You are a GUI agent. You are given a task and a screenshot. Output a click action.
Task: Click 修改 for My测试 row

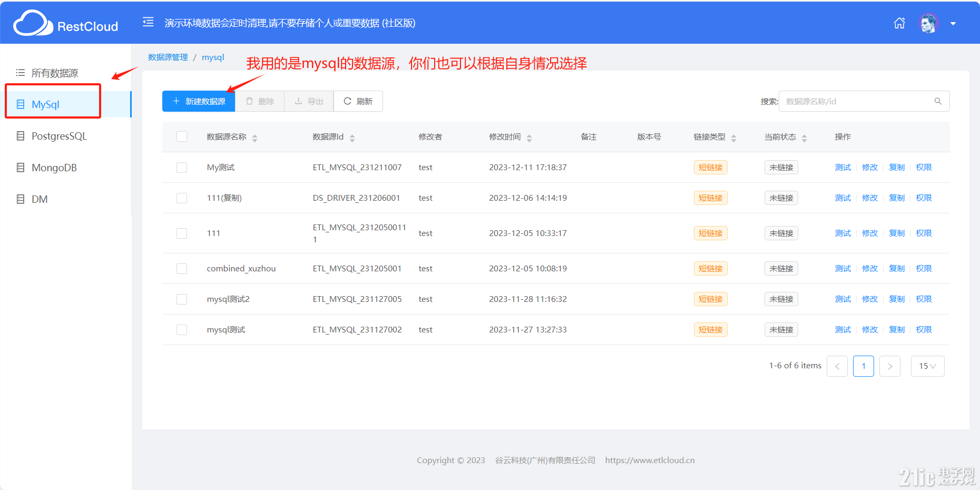[x=870, y=167]
